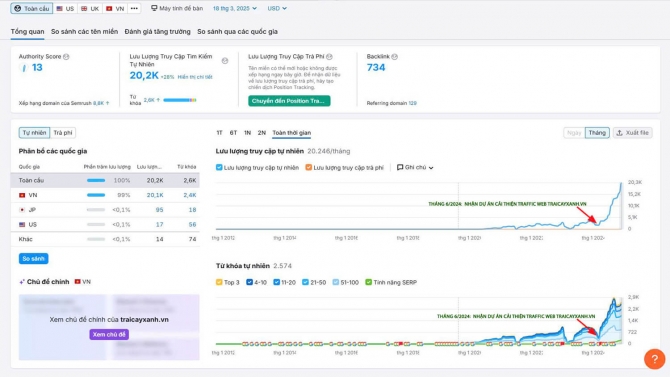Click sparkle icon beside Chủ đề chính
Screen dimensions: 670x377
pos(22,282)
